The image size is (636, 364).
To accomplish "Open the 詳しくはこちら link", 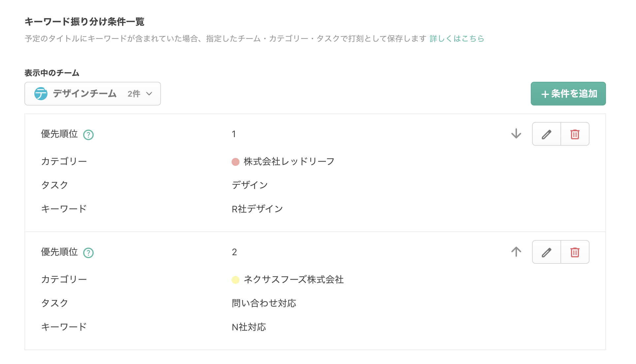I will pos(456,39).
